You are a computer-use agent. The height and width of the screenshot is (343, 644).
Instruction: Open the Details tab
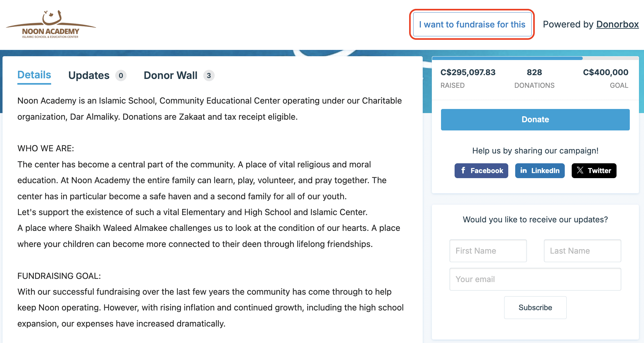(x=34, y=75)
